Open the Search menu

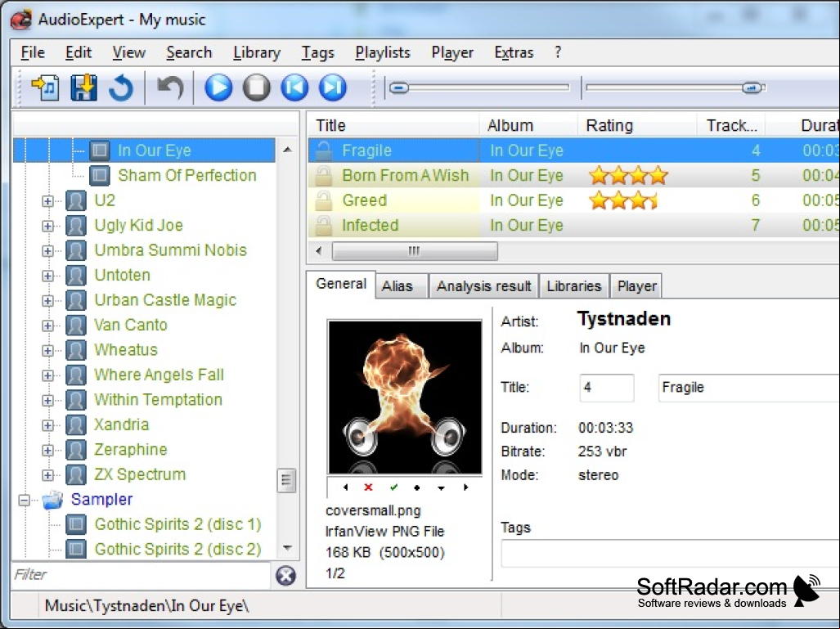click(x=189, y=52)
